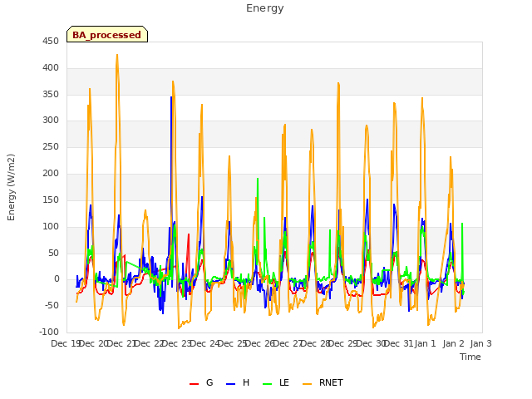Click the 350 y-axis tick label
This screenshot has width=532, height=399.
pyautogui.click(x=51, y=94)
